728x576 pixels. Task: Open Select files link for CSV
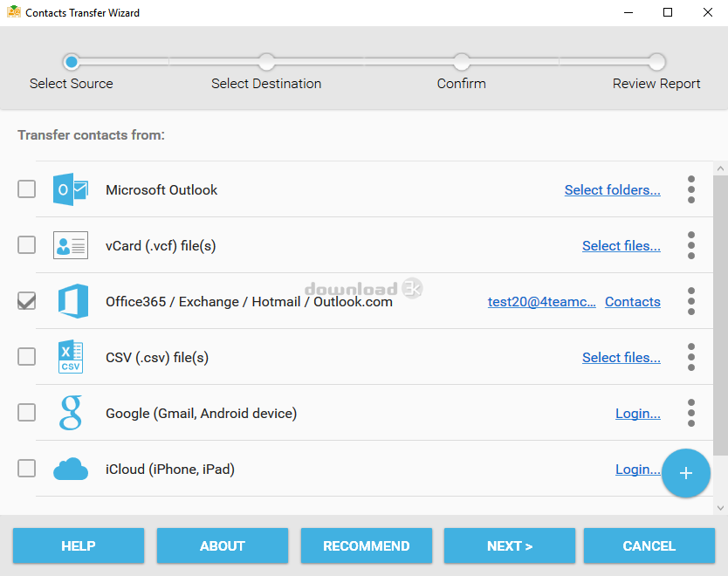(622, 358)
